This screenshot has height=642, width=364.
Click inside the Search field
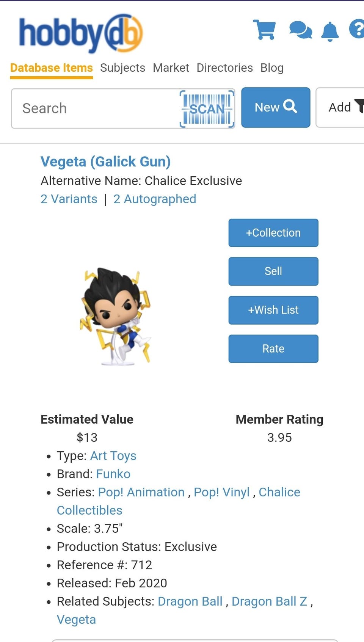[95, 108]
